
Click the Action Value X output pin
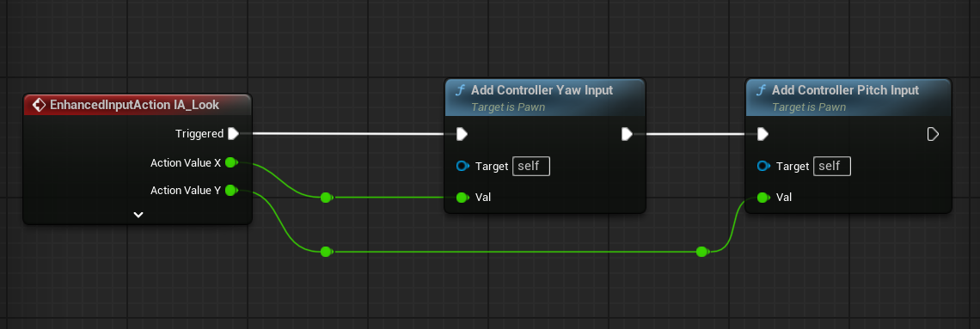point(230,163)
